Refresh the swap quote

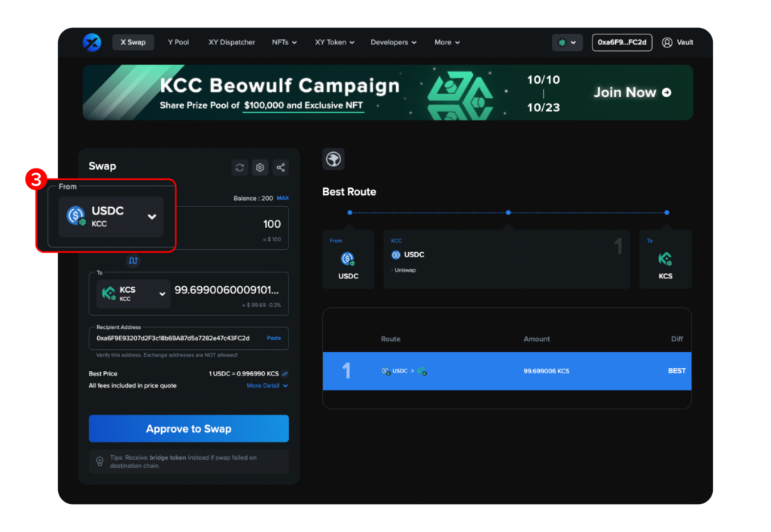pyautogui.click(x=239, y=168)
